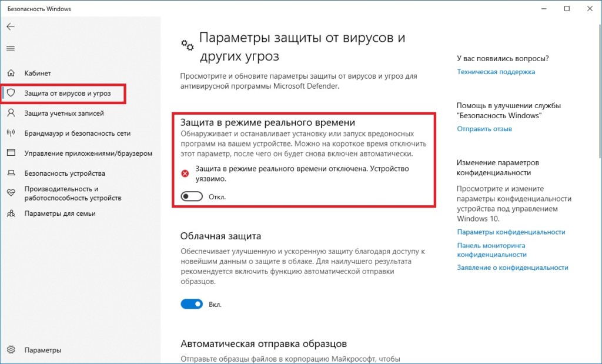The width and height of the screenshot is (602, 364).
Task: Click the Параметры gear icon
Action: pyautogui.click(x=11, y=350)
